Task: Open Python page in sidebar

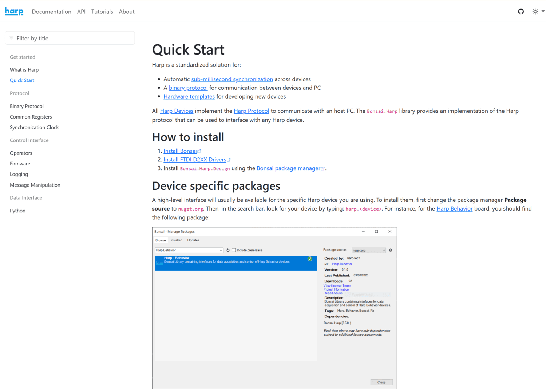Action: click(x=17, y=211)
